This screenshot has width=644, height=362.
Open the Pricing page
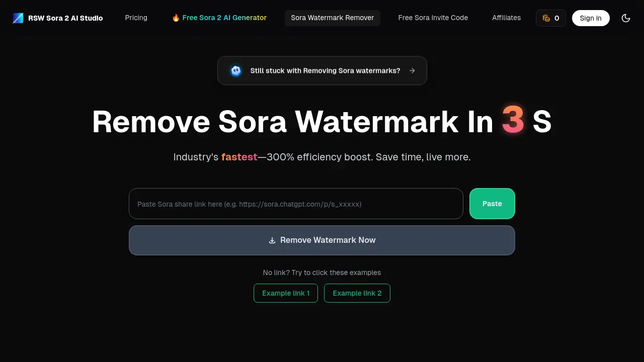(x=136, y=18)
